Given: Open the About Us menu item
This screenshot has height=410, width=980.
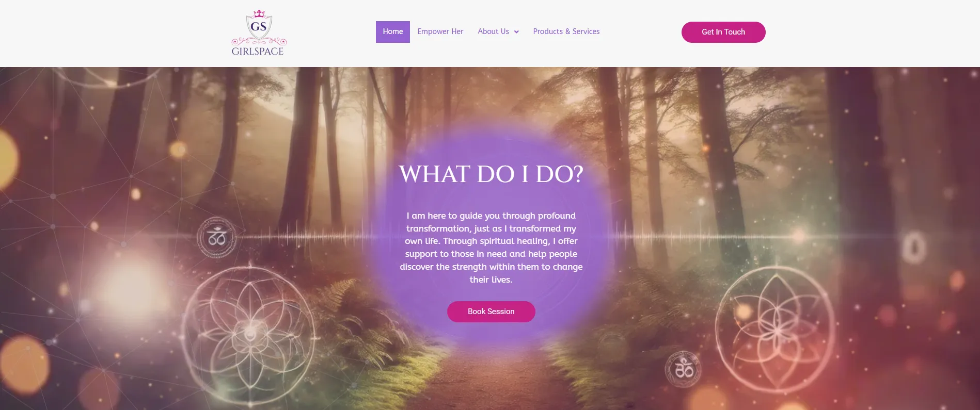Looking at the screenshot, I should [x=493, y=31].
